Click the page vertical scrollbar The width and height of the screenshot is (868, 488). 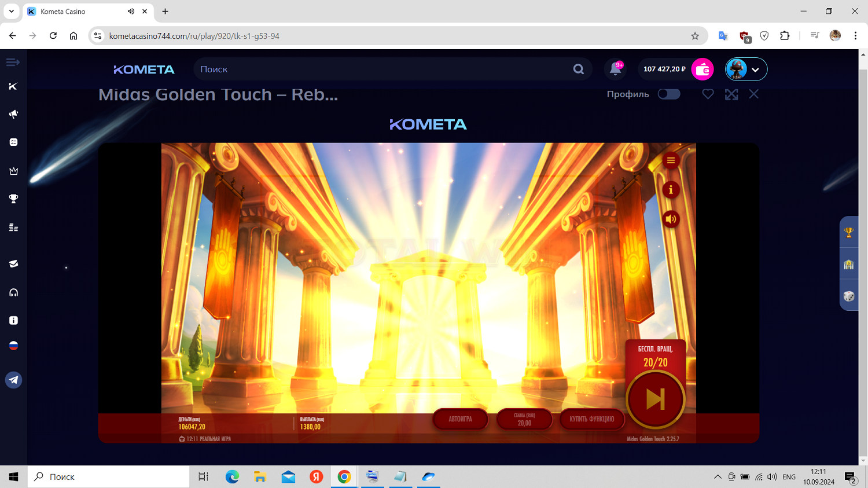[x=863, y=257]
